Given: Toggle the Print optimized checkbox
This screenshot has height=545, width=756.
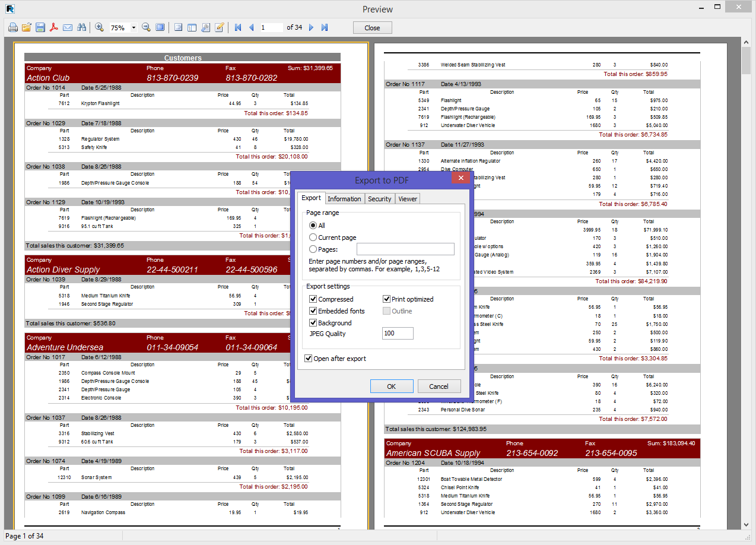Looking at the screenshot, I should [x=387, y=299].
